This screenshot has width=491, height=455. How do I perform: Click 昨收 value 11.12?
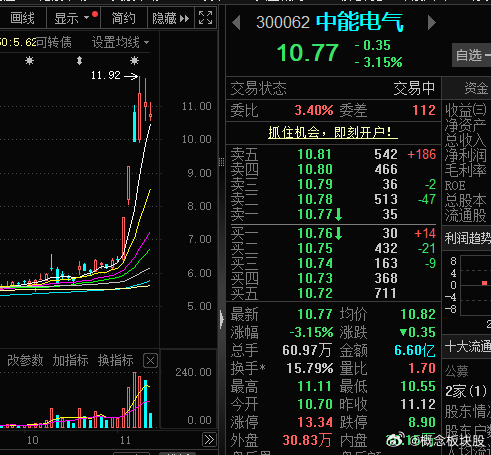418,404
